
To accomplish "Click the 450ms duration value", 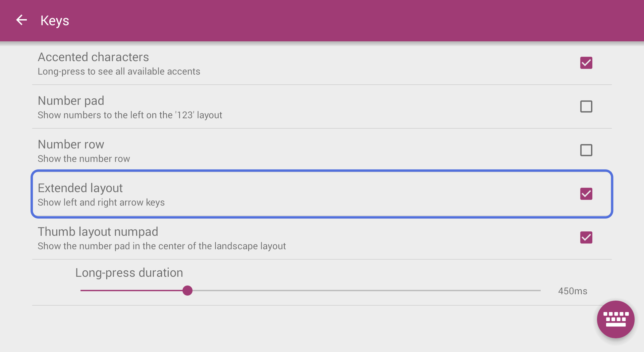I will click(572, 291).
